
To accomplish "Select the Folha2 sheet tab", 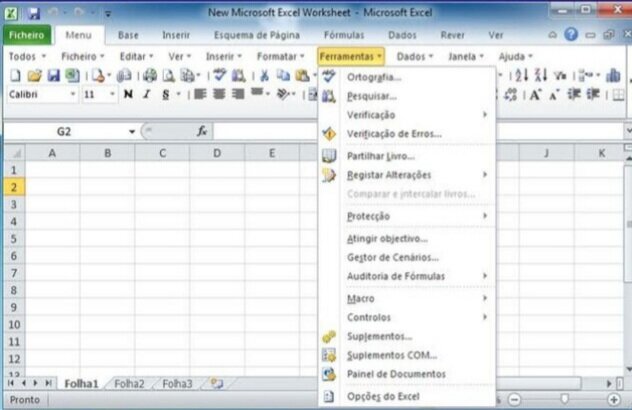I will [x=129, y=384].
